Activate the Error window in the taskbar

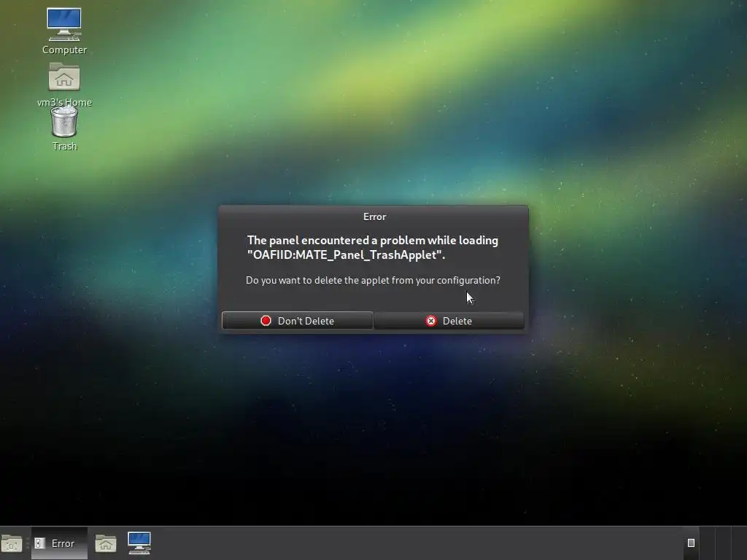tap(60, 543)
